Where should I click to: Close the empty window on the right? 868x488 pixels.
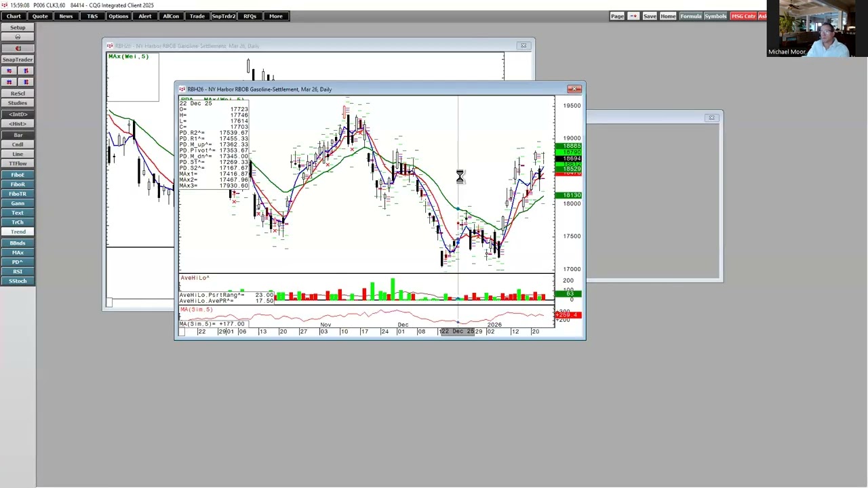(x=711, y=118)
